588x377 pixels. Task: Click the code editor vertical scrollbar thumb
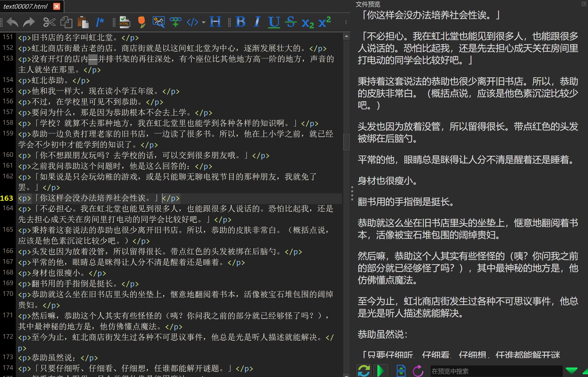(x=346, y=142)
